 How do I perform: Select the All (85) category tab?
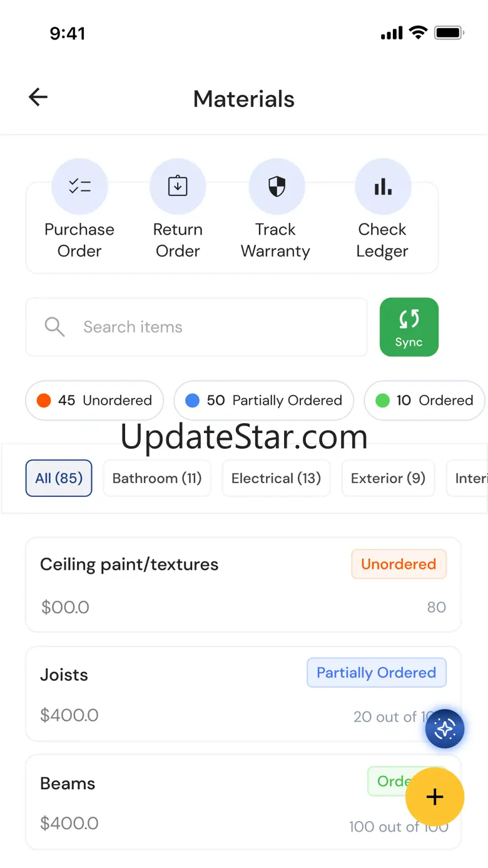point(59,478)
